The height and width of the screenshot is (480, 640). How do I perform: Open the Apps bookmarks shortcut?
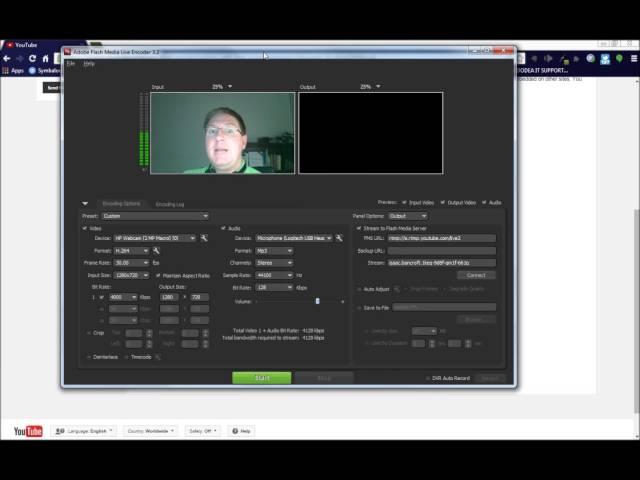click(x=13, y=71)
